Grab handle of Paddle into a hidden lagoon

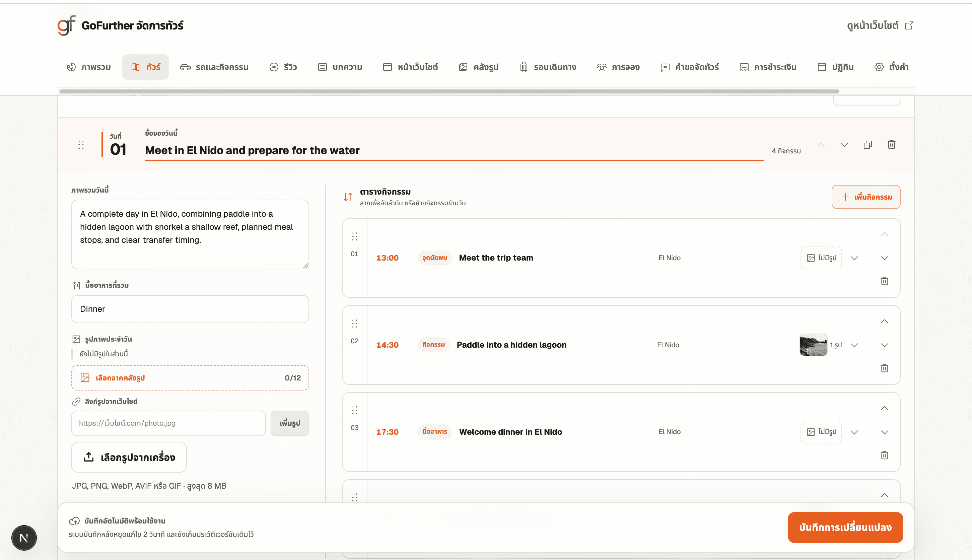355,324
